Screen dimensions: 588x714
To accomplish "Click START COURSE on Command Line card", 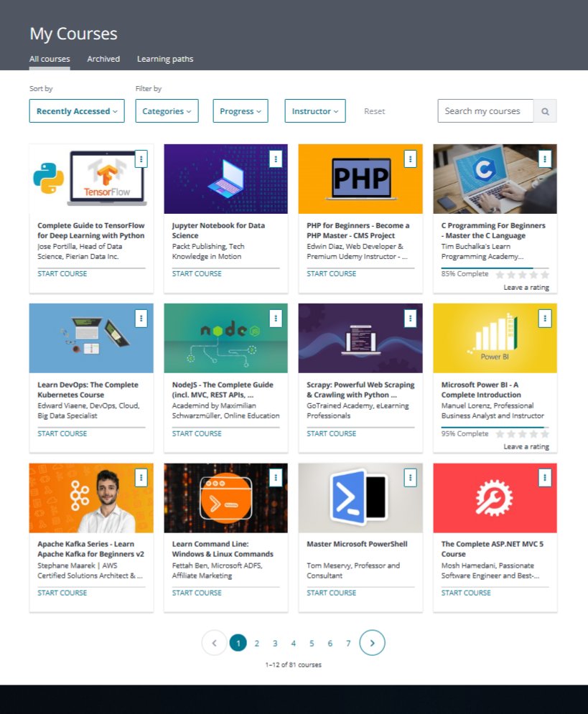I will [x=197, y=593].
